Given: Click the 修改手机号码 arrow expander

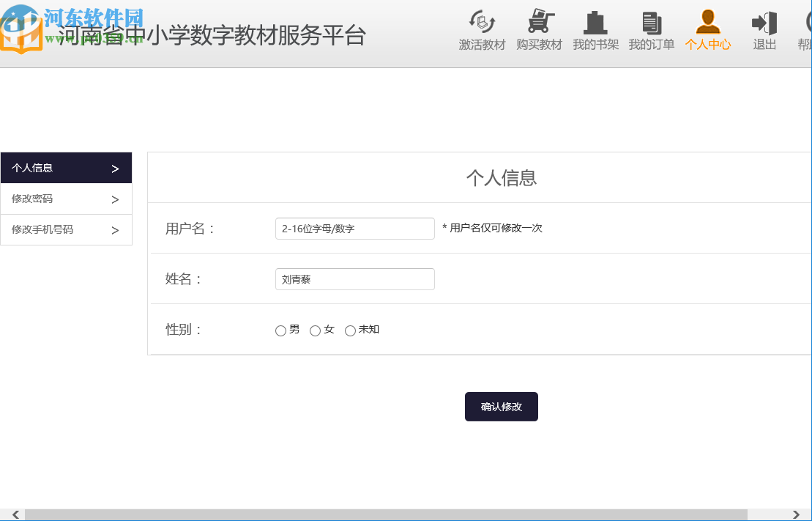Looking at the screenshot, I should coord(115,229).
